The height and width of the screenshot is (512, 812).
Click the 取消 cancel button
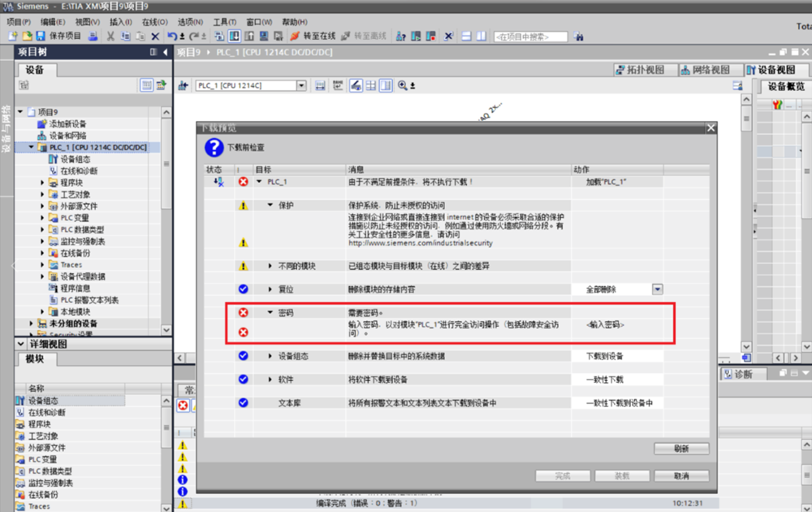pyautogui.click(x=681, y=476)
